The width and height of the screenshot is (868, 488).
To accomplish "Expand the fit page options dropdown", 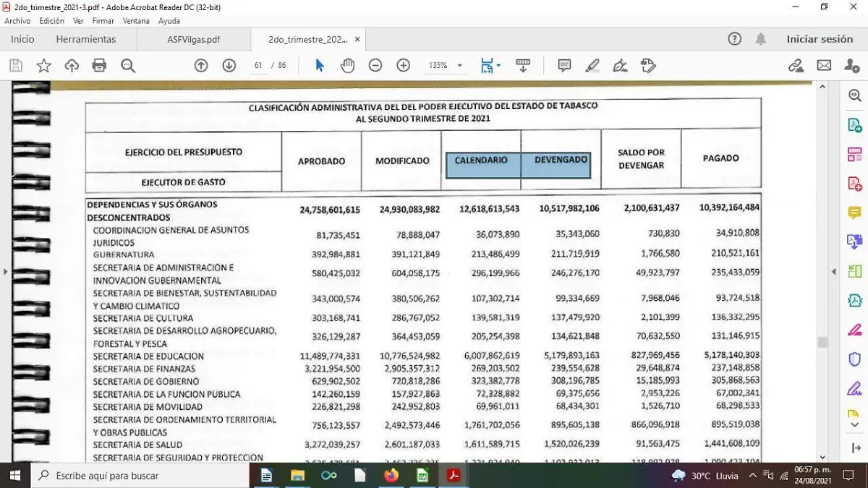I will click(x=498, y=66).
